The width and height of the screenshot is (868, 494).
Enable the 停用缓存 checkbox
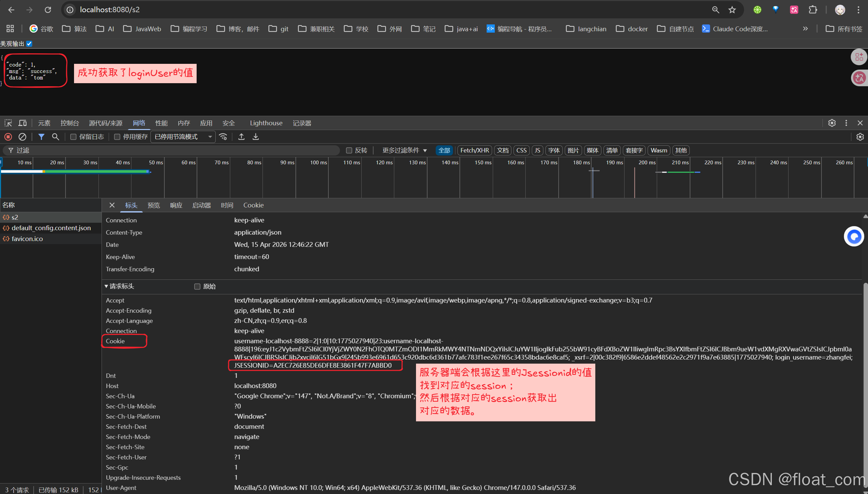click(117, 137)
